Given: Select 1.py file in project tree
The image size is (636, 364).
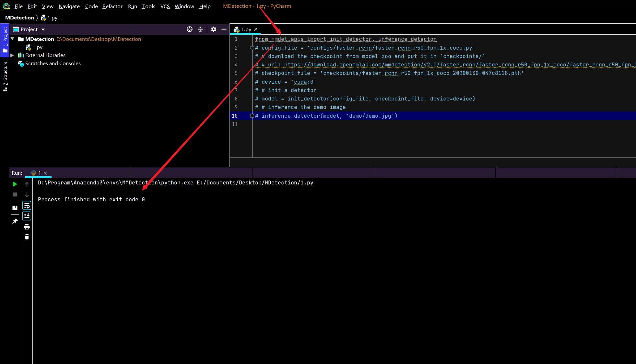Looking at the screenshot, I should pyautogui.click(x=37, y=47).
